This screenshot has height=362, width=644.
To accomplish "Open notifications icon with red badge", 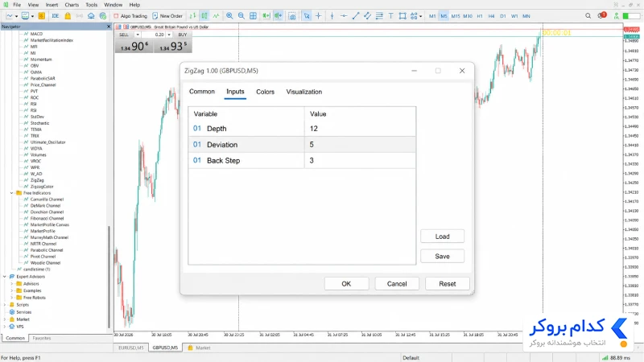I will pos(601,15).
